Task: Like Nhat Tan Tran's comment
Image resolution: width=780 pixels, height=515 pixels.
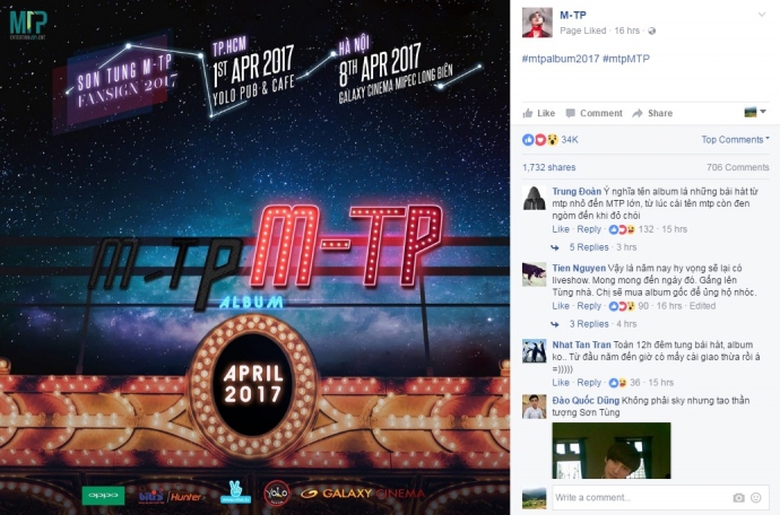Action: point(561,383)
